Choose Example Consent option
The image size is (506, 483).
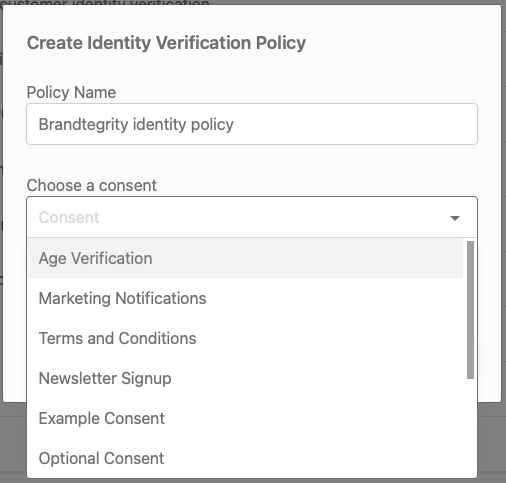click(245, 418)
